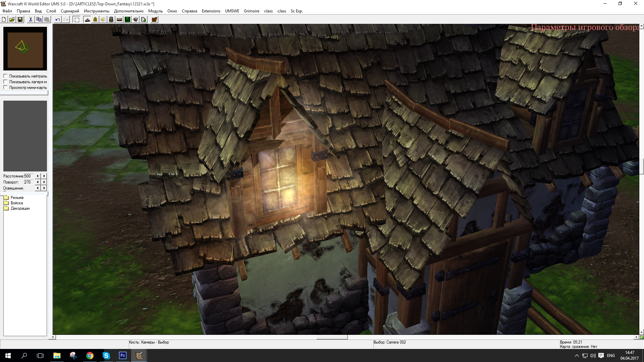Open the Sc Exp. menu
This screenshot has height=362, width=644.
pos(297,11)
